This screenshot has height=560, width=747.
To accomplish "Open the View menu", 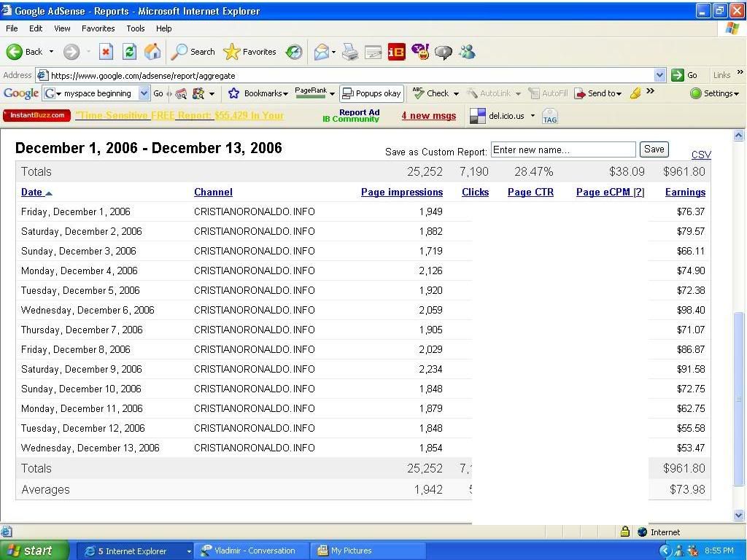I will [x=62, y=28].
